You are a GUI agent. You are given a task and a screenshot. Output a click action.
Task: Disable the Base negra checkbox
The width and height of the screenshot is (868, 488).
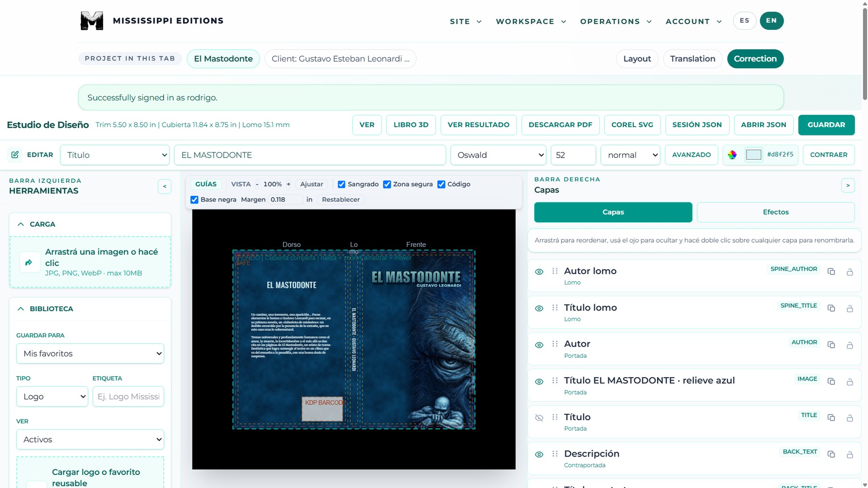coord(194,200)
